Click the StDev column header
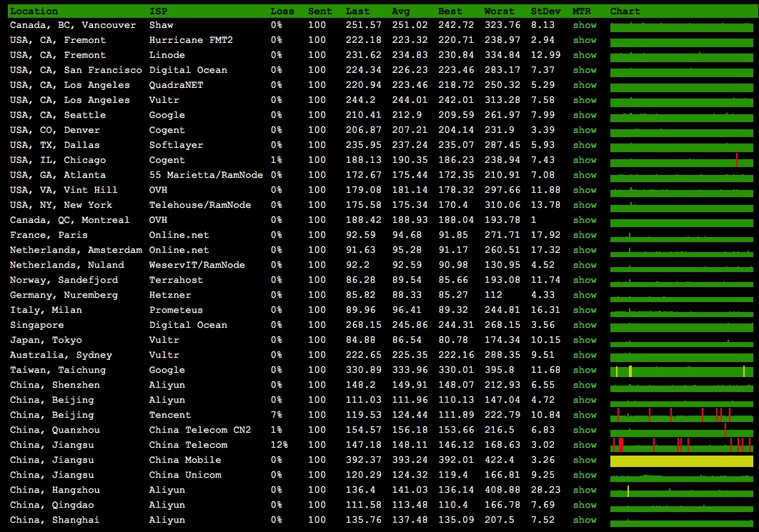Screen dimensions: 759x532 tap(545, 11)
